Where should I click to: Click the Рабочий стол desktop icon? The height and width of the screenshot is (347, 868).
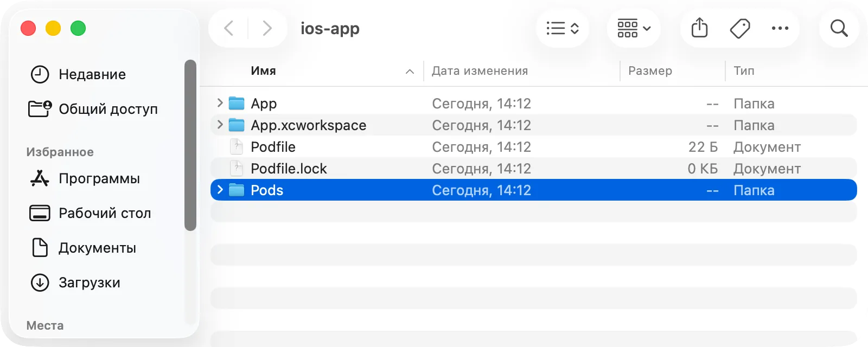pos(40,213)
